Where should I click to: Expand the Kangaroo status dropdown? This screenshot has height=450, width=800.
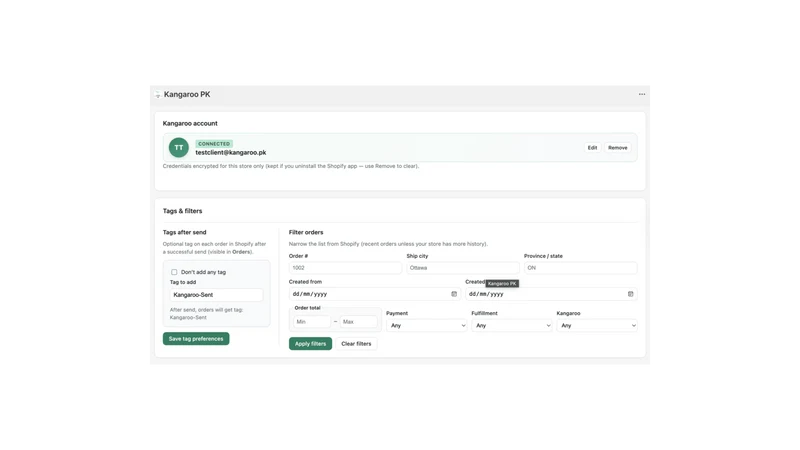point(596,326)
